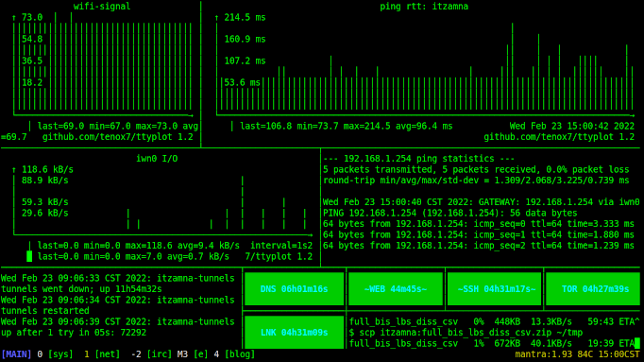Switch to tmux window 0 [sys]
The image size is (644, 362).
pos(56,354)
